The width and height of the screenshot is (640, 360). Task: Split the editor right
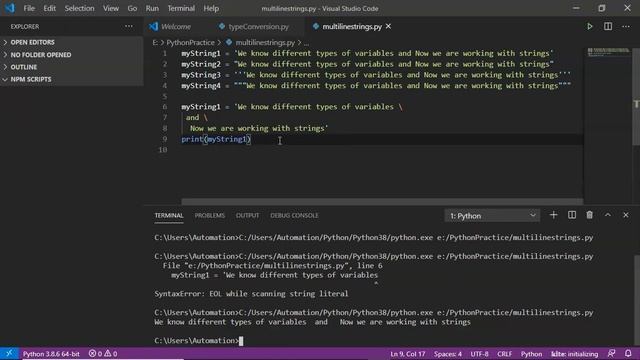tap(608, 26)
